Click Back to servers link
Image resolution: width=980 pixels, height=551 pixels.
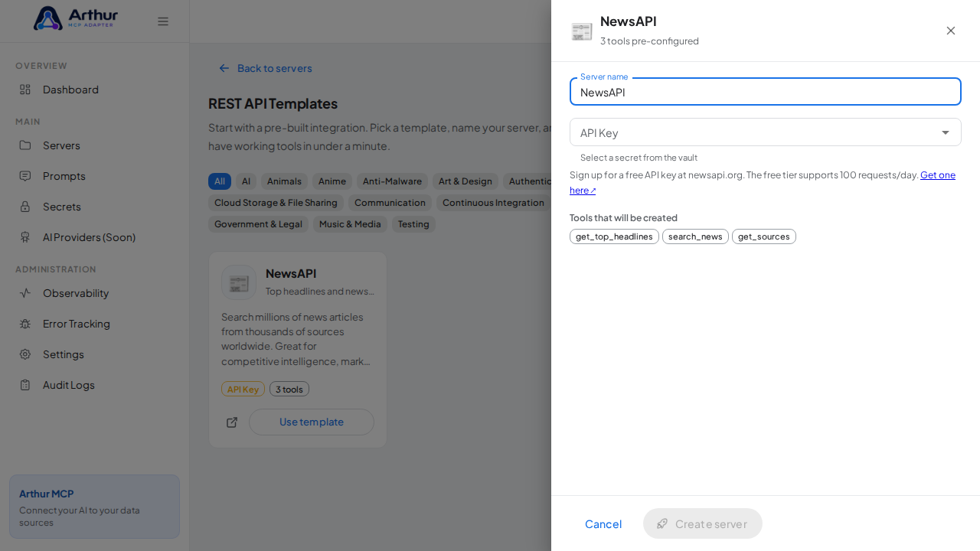[x=266, y=68]
